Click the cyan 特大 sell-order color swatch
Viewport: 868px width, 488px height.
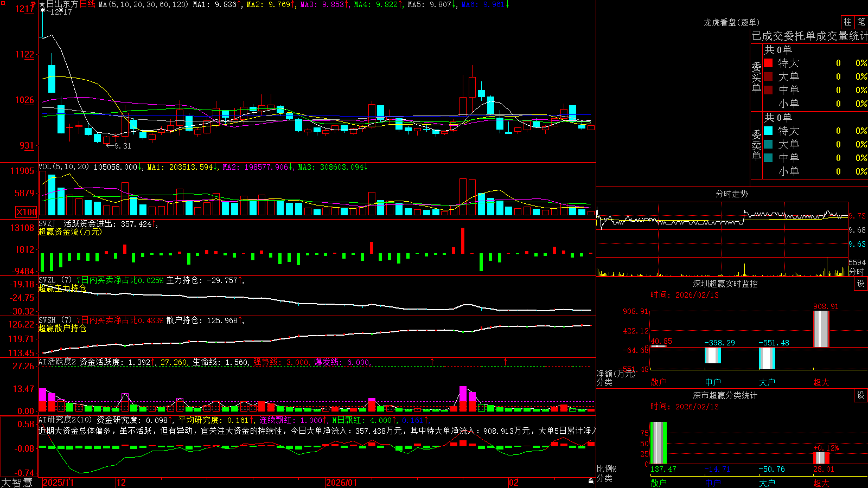768,131
